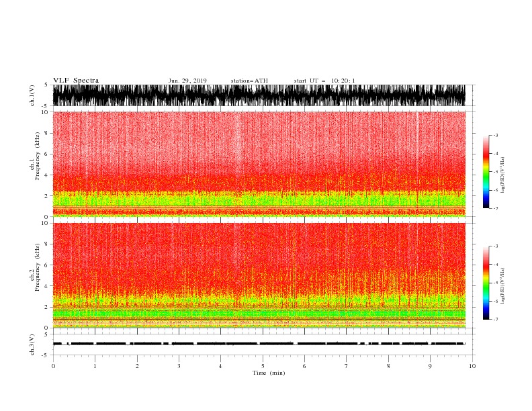
Task: Click the date "Jun. 29, 2019"
Action: 187,81
